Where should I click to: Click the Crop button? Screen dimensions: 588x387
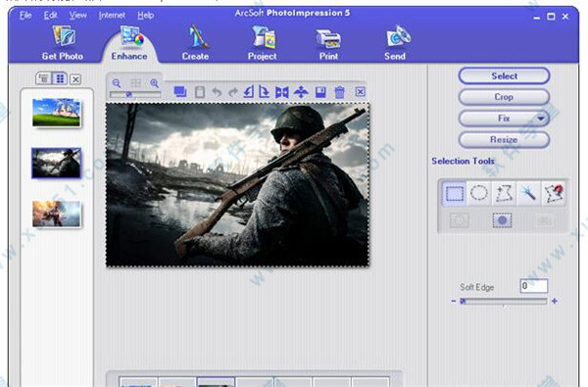pos(504,97)
